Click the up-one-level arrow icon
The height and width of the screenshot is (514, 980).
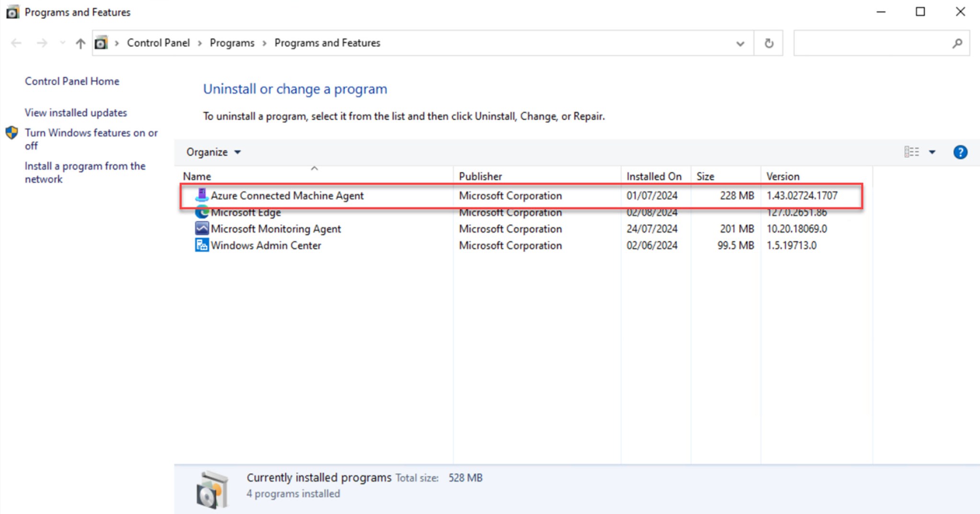point(80,43)
